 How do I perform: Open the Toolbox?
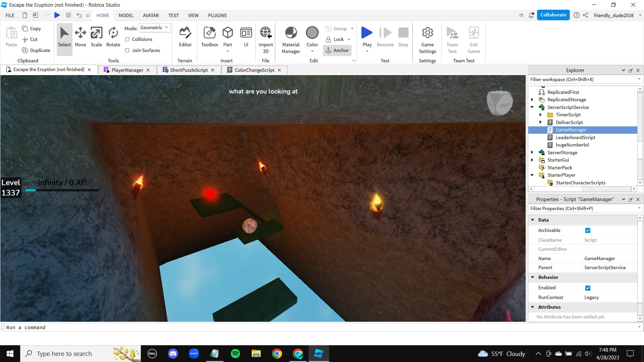coord(209,37)
